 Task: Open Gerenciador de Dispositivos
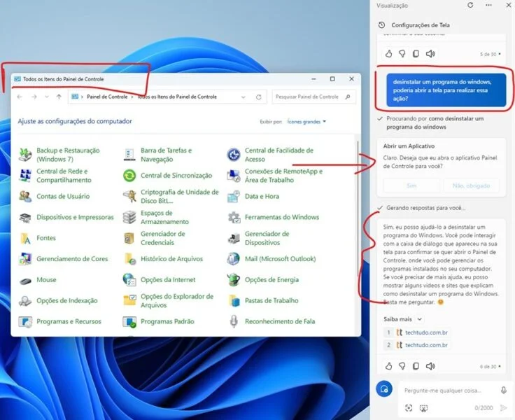(x=258, y=238)
